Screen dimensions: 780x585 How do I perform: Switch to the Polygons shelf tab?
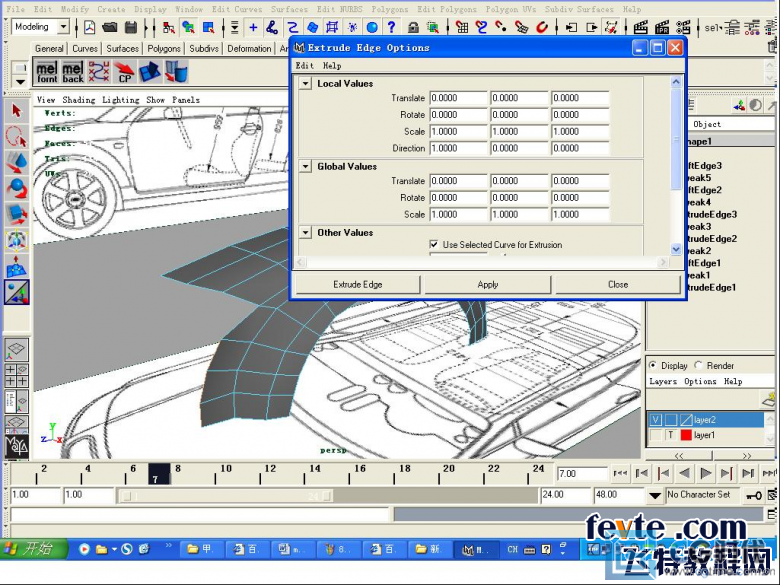pos(164,48)
